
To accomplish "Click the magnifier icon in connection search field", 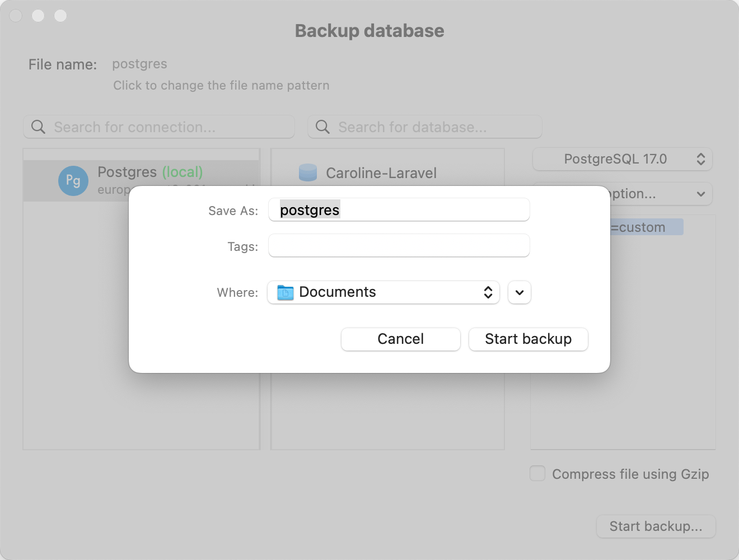I will 38,127.
